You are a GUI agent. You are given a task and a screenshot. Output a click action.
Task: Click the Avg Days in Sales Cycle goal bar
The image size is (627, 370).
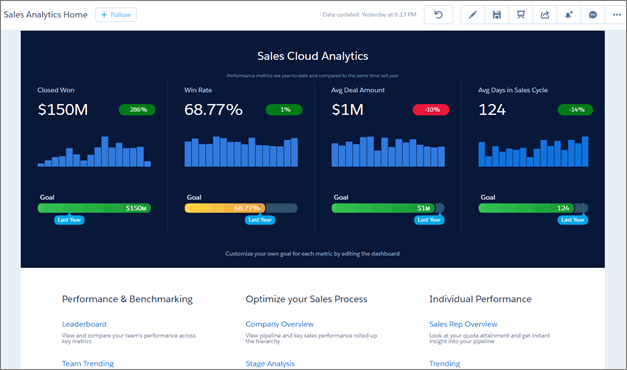pos(533,208)
